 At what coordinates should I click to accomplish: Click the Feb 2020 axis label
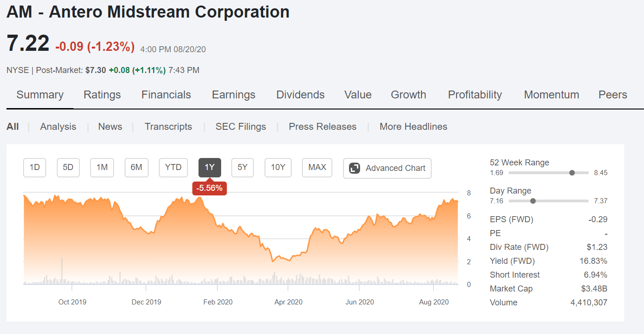218,302
